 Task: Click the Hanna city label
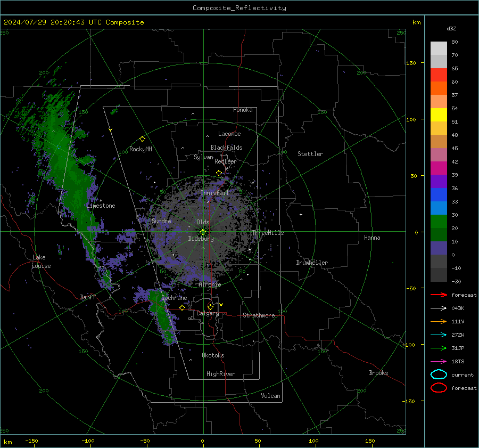click(x=372, y=238)
